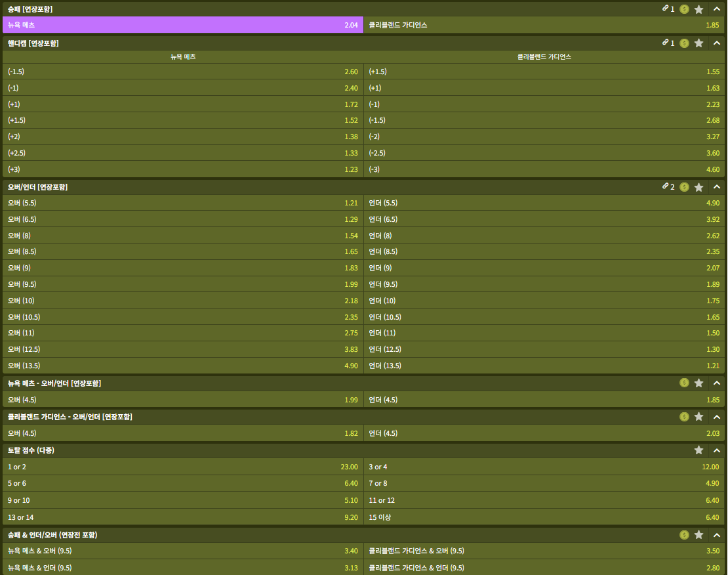Choose total score 13 or 14 at 9.20
This screenshot has width=728, height=575.
[x=183, y=517]
